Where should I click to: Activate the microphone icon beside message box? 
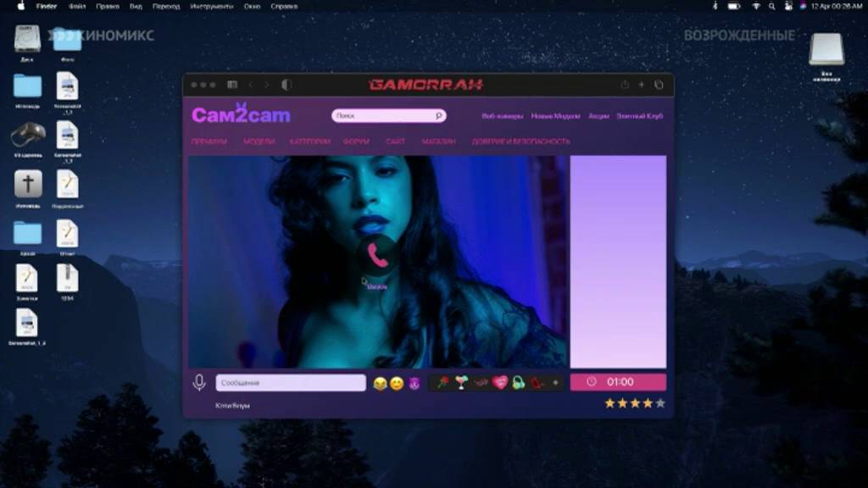pos(199,382)
